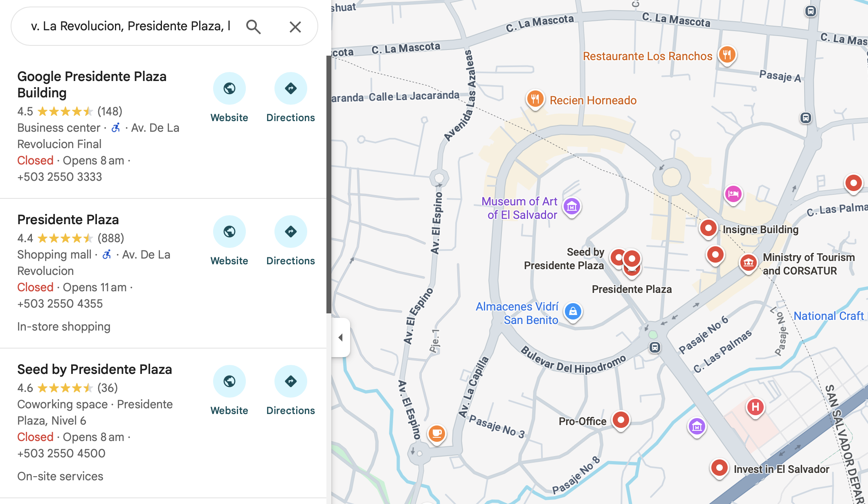Click the "Ministry of Tourism and CORSATUR" label
The width and height of the screenshot is (868, 504).
coord(809,264)
